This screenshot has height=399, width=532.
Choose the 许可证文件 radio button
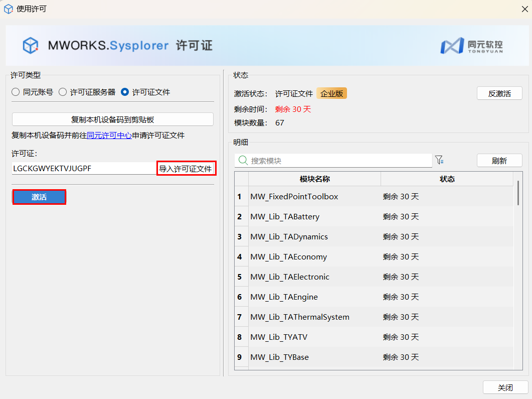click(x=125, y=92)
